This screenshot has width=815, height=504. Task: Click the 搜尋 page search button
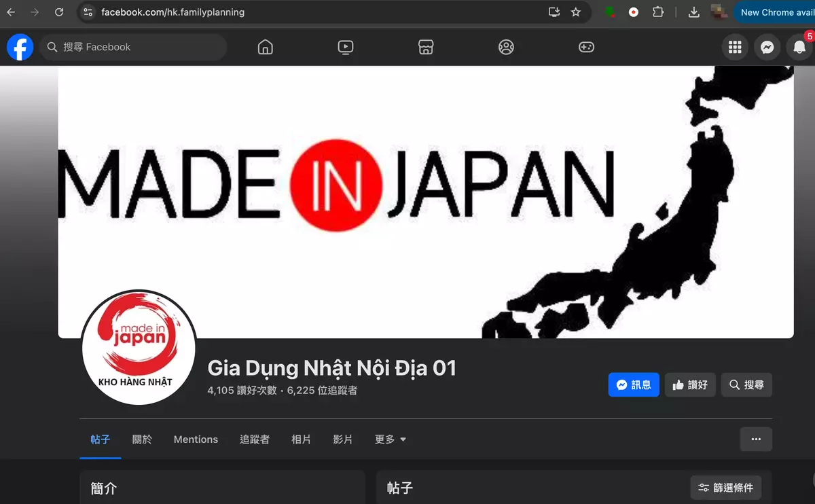[x=746, y=384]
